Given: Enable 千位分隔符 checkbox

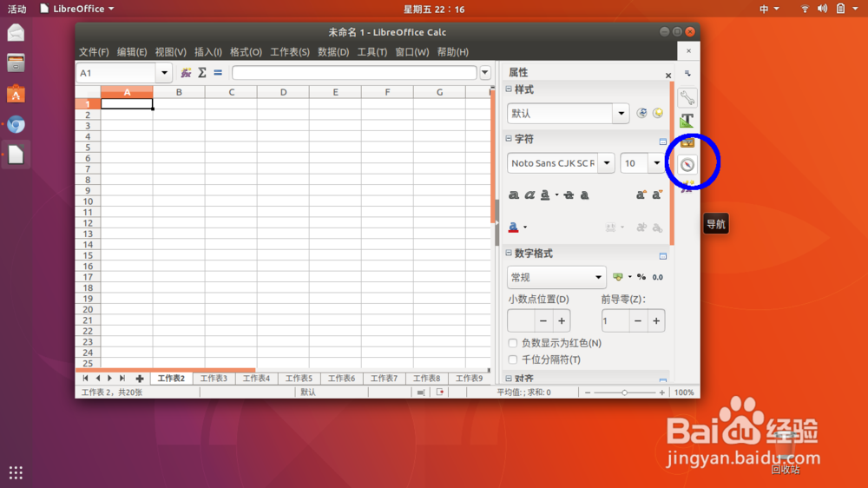Looking at the screenshot, I should click(513, 359).
